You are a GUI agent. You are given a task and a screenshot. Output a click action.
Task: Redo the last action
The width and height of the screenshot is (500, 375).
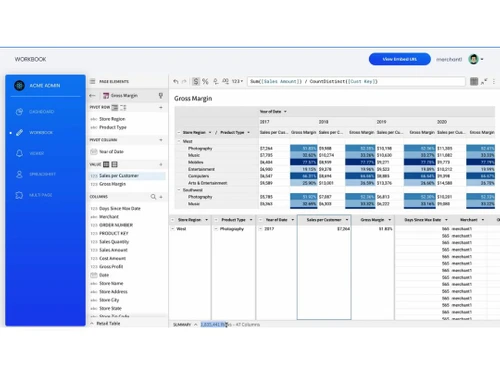(184, 81)
